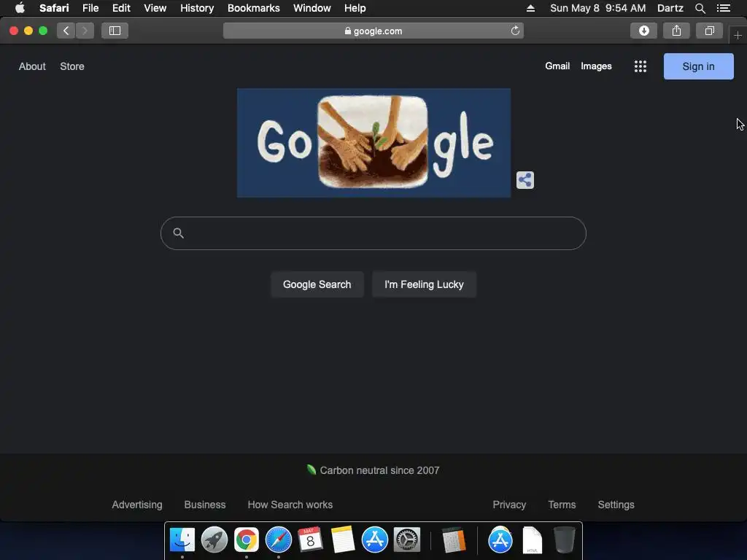Open the Apple menu
The image size is (747, 560).
point(20,8)
